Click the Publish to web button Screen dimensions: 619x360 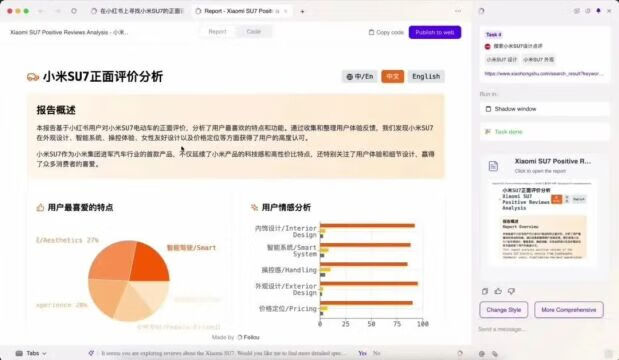(x=435, y=32)
